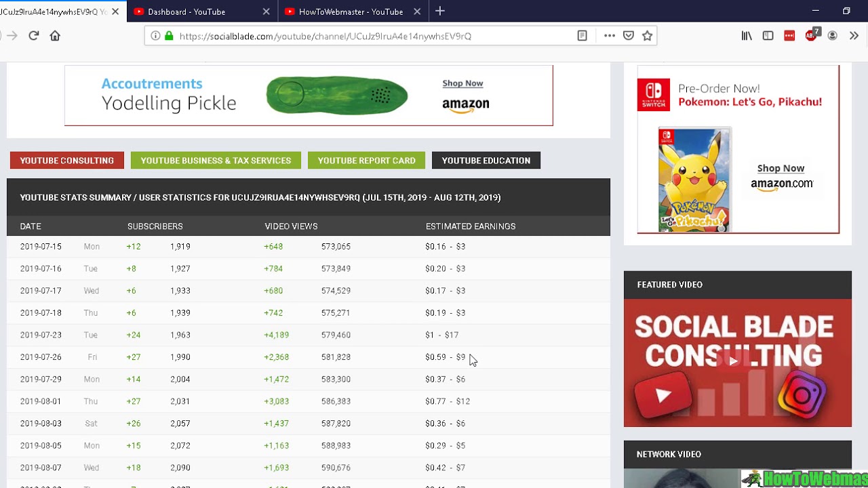This screenshot has width=868, height=488.
Task: Click the Nintendo Switch logo in ad
Action: 654,94
